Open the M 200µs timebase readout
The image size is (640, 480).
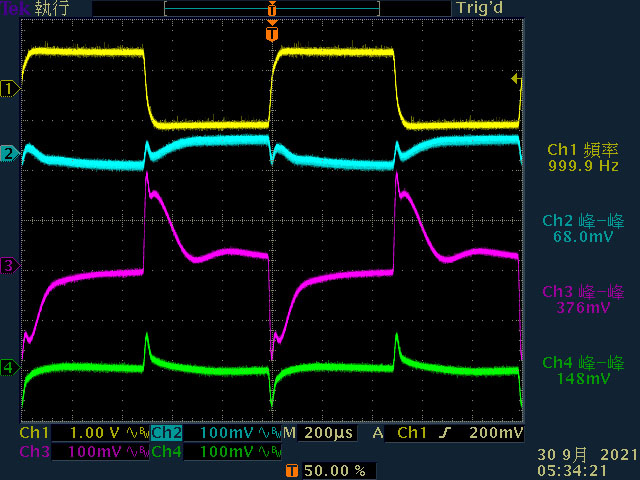(319, 433)
